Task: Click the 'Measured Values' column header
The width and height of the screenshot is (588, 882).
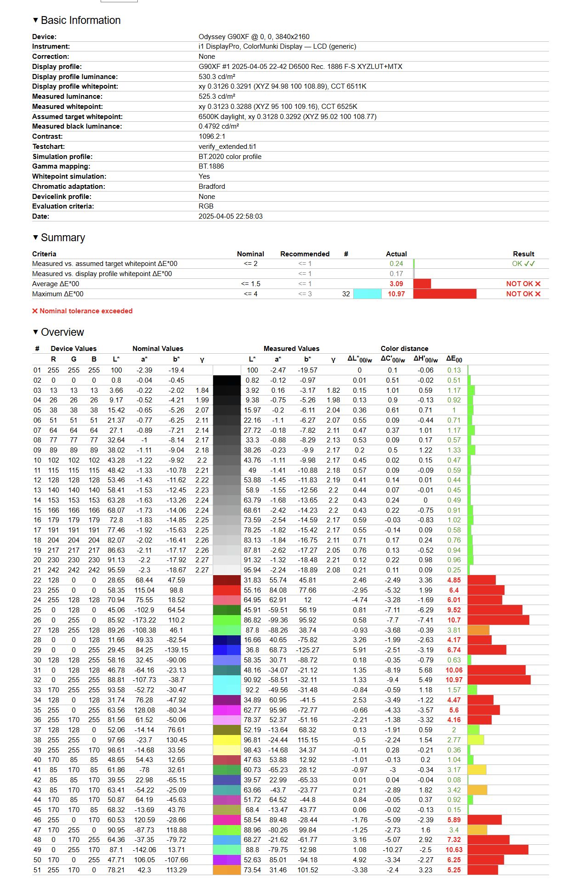Action: pyautogui.click(x=291, y=349)
